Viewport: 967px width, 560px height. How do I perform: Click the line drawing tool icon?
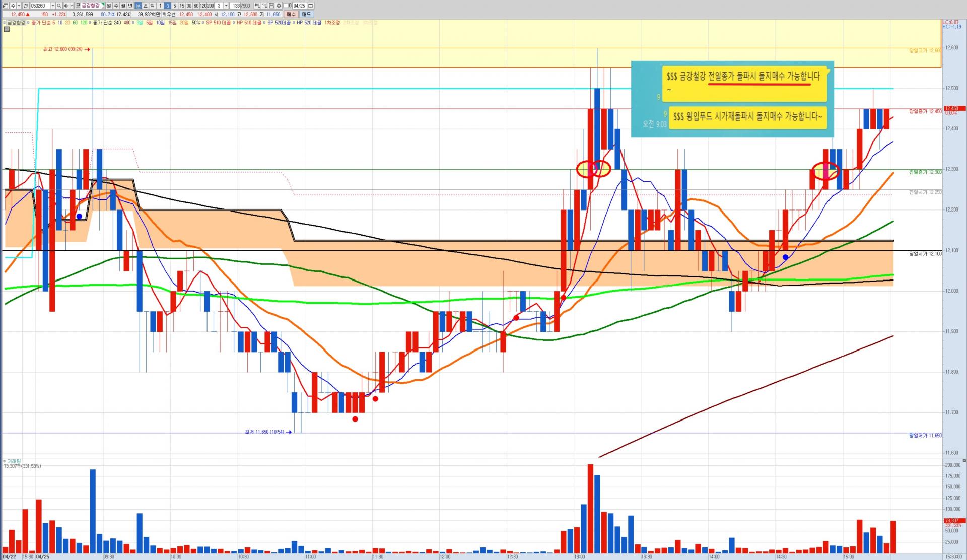(x=264, y=6)
